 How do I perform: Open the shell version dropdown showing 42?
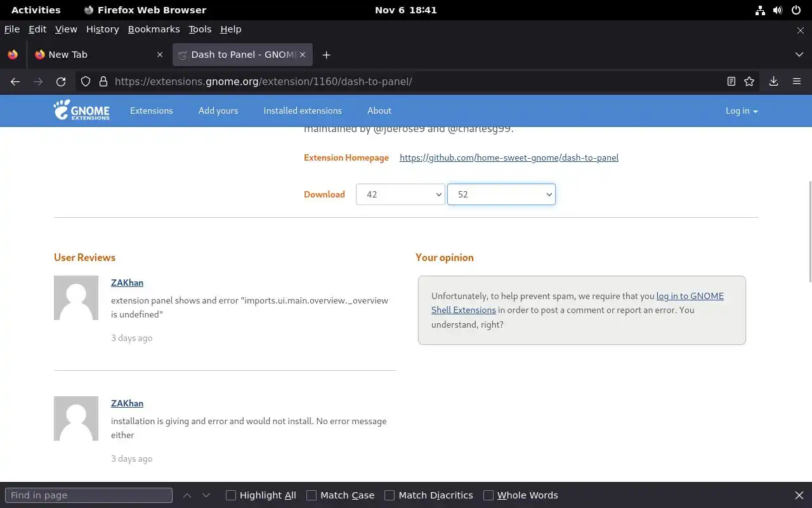(x=400, y=194)
